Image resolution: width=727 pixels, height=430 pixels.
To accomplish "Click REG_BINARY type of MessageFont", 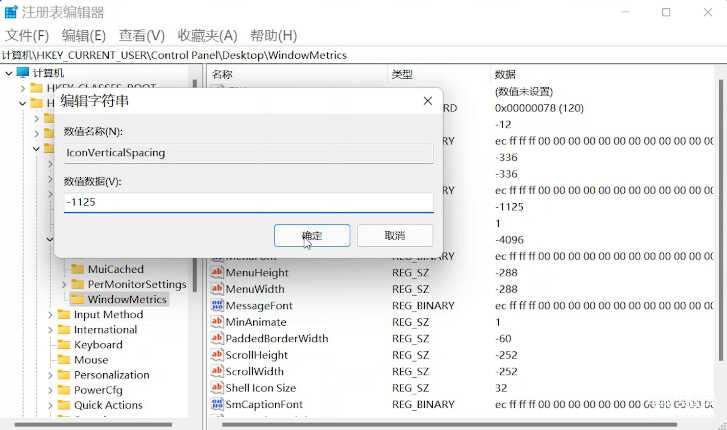I will (x=423, y=305).
